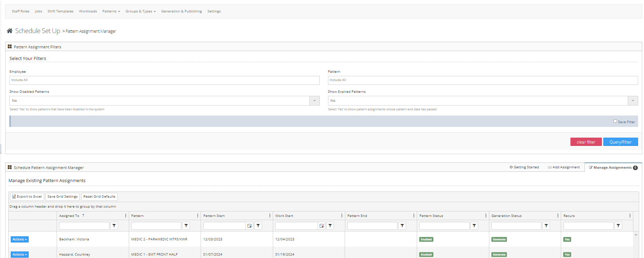Image resolution: width=644 pixels, height=258 pixels.
Task: Click the Query/Filter button
Action: [620, 142]
